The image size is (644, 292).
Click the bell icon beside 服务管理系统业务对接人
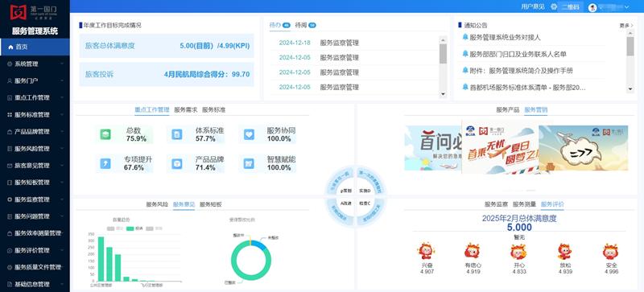[465, 37]
